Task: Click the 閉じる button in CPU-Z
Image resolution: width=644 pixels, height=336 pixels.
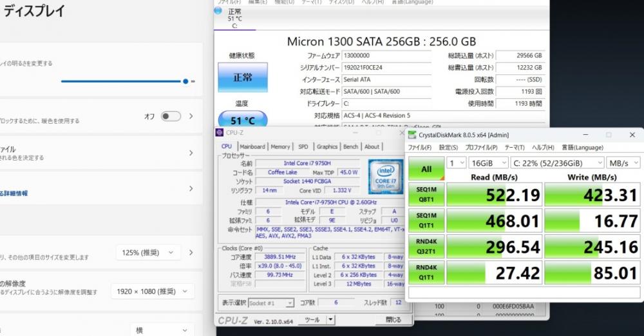Action: (393, 319)
